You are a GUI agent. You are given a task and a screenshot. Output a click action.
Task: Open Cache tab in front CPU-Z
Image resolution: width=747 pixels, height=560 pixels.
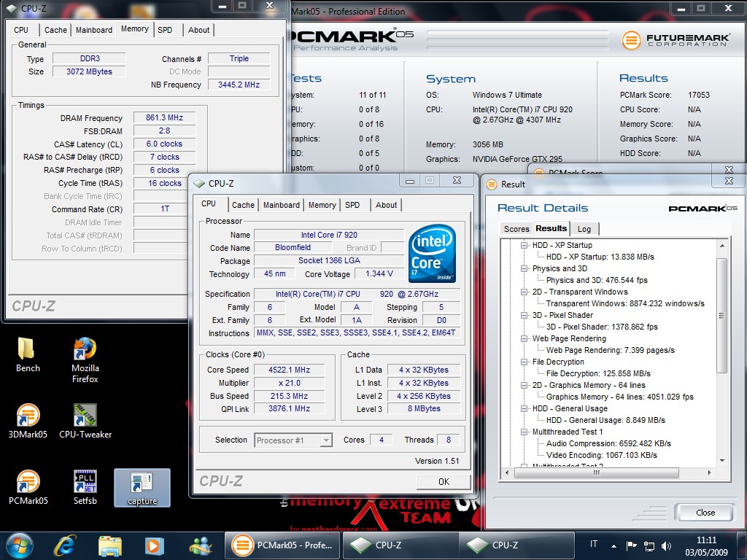243,205
